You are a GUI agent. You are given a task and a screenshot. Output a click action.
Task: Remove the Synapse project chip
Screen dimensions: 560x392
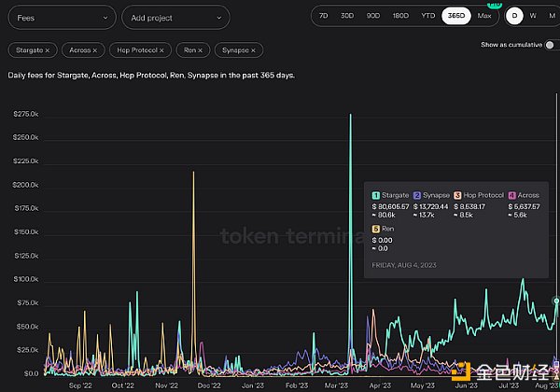[255, 49]
